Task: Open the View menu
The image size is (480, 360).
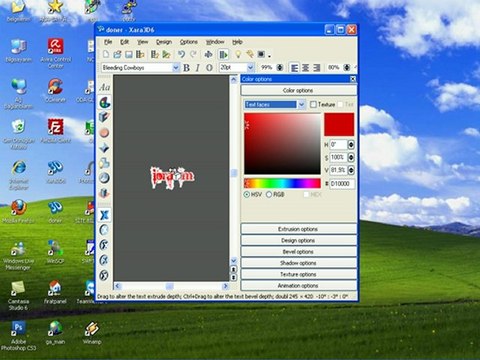Action: point(142,42)
